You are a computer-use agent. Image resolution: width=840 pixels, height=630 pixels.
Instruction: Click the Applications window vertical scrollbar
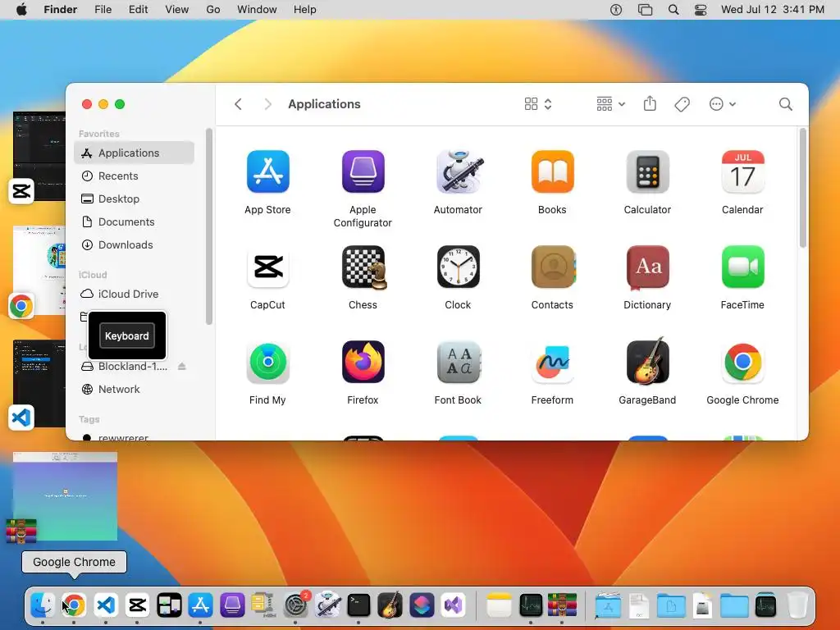click(x=802, y=188)
